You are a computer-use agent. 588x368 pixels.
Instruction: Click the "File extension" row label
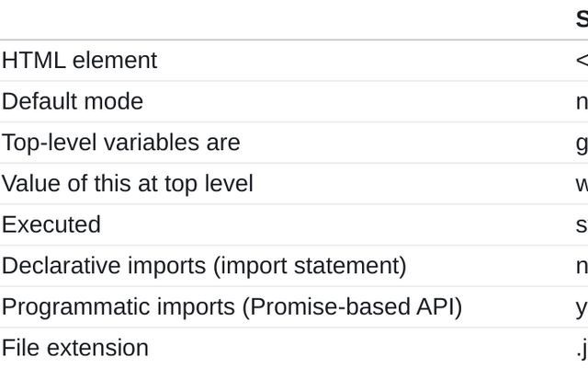[x=74, y=348]
